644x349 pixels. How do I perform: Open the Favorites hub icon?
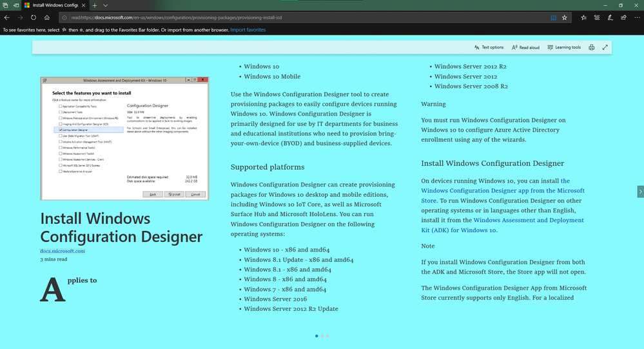[x=583, y=17]
